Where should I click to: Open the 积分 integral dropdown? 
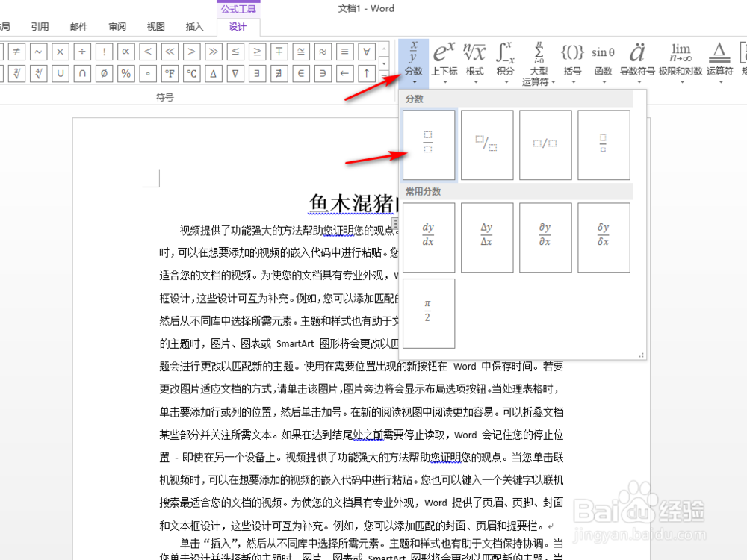pyautogui.click(x=506, y=63)
